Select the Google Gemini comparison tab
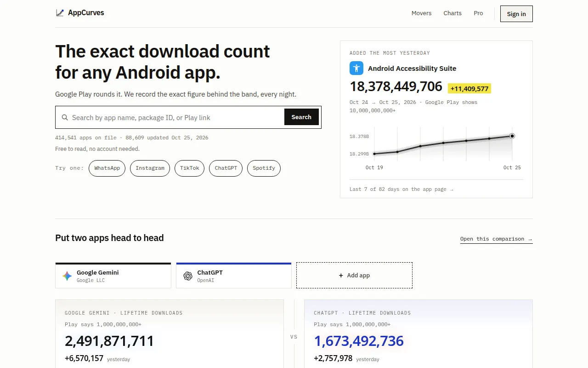This screenshot has width=588, height=368. coord(113,276)
